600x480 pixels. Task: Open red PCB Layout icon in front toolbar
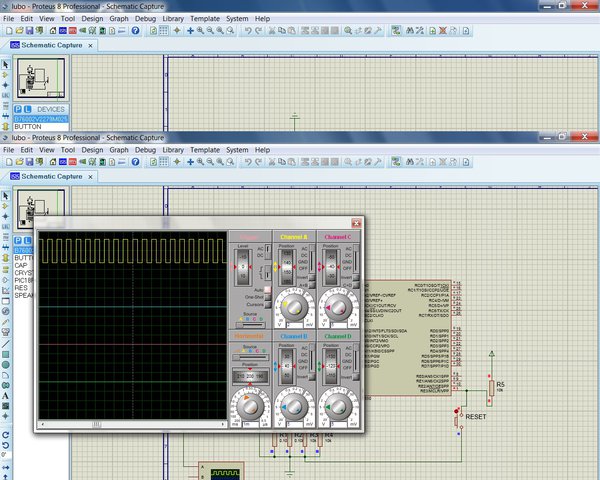[x=73, y=162]
